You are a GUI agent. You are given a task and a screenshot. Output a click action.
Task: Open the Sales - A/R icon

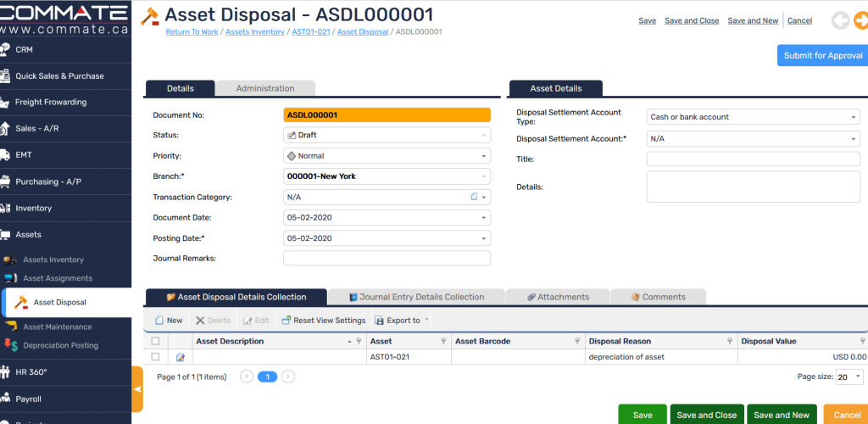click(5, 128)
